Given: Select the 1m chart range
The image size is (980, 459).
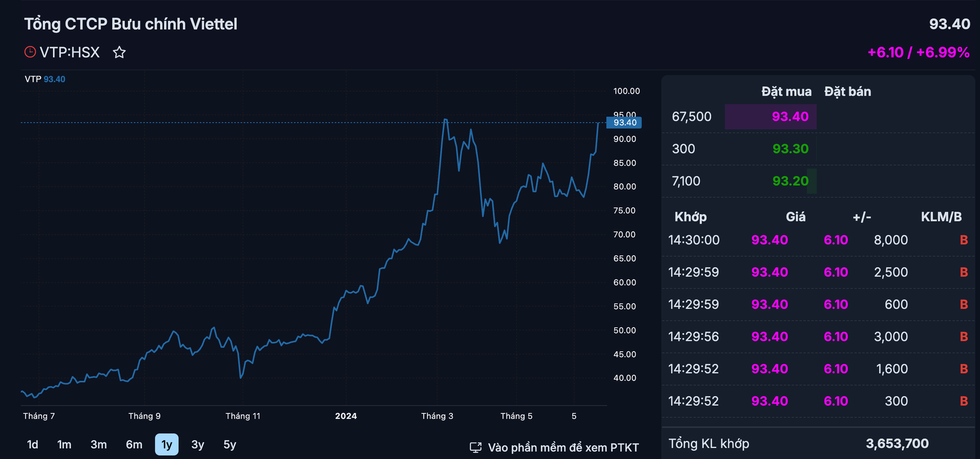Looking at the screenshot, I should click(x=64, y=444).
